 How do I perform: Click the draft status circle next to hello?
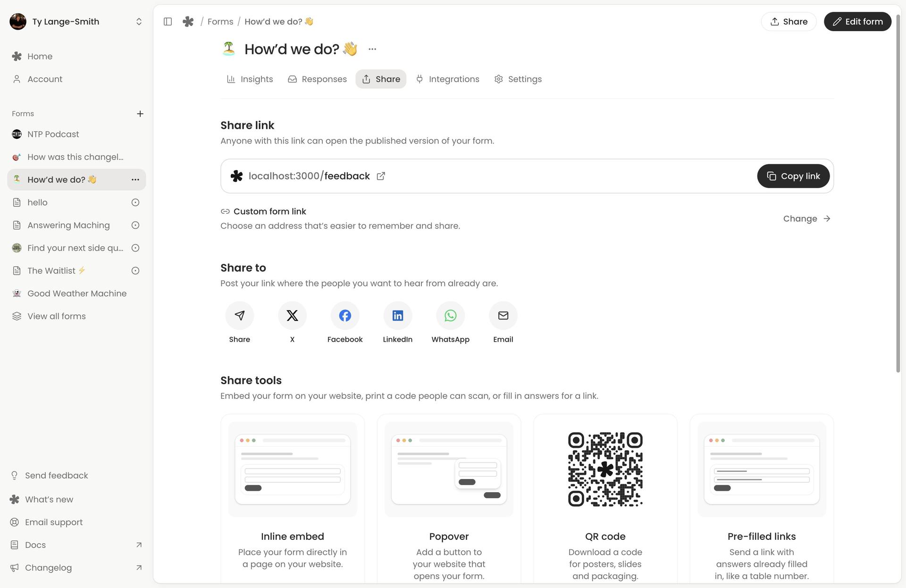tap(135, 202)
